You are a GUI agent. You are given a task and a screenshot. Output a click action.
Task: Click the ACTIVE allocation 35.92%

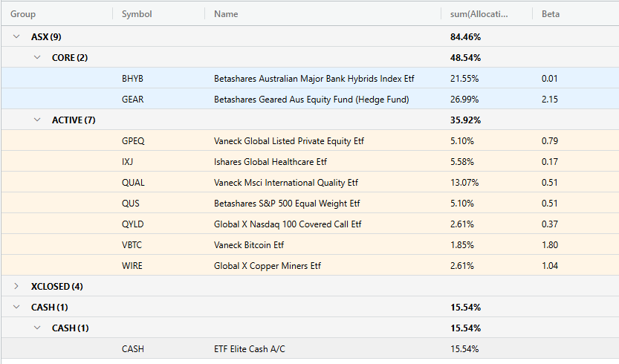pyautogui.click(x=465, y=120)
